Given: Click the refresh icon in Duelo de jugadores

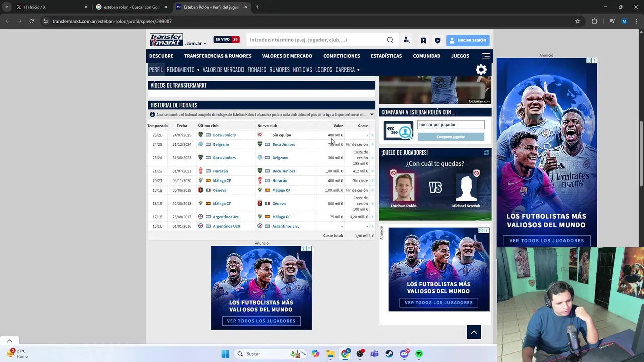Looking at the screenshot, I should click(x=487, y=152).
